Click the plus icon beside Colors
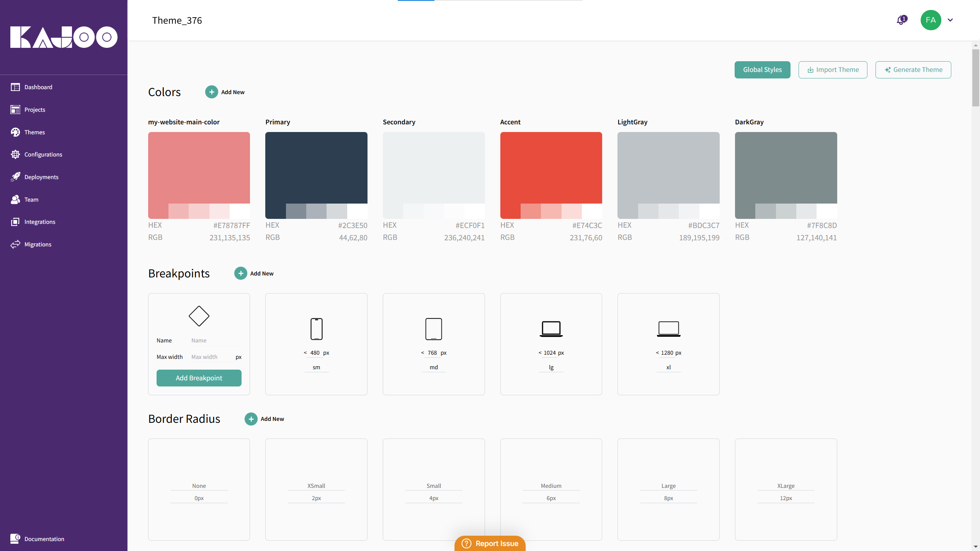 tap(211, 92)
